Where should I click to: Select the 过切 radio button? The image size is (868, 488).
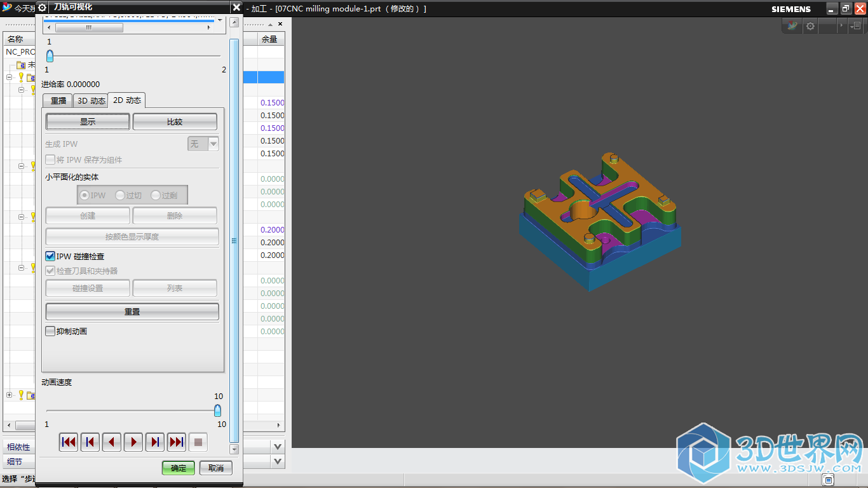(120, 195)
